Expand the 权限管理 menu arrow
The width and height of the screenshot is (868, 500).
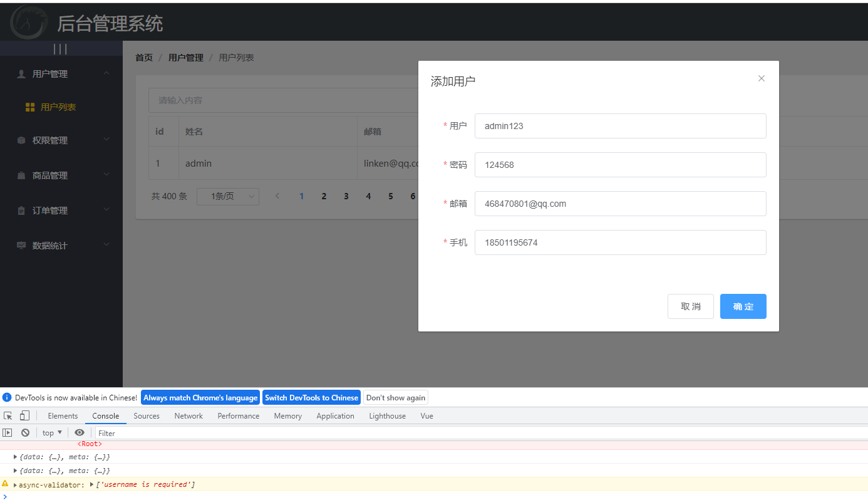106,139
